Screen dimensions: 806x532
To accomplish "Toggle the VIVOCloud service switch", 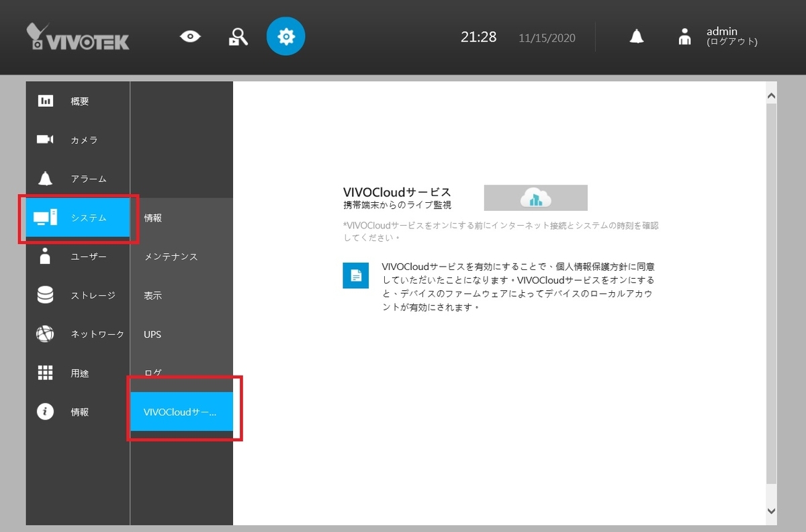I will 536,198.
